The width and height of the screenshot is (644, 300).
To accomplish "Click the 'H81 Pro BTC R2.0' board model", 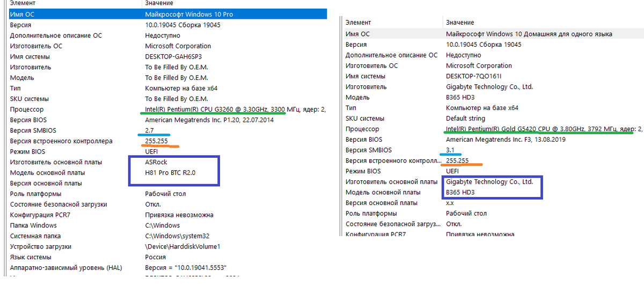I will coord(171,173).
